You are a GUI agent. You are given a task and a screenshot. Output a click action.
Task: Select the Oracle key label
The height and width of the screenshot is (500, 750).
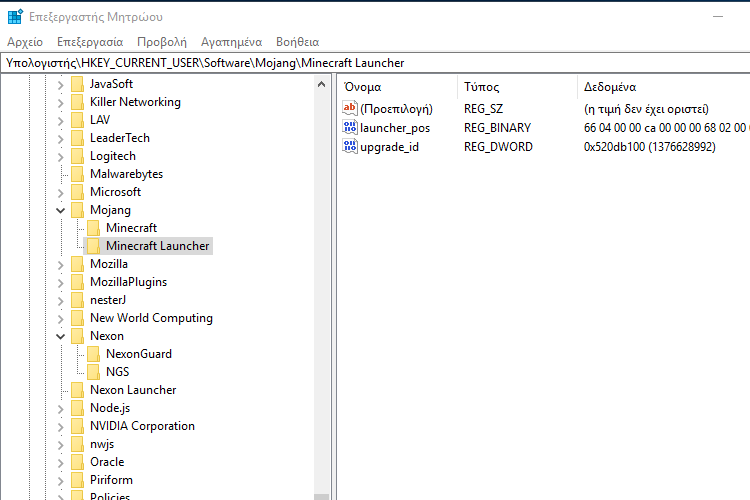107,462
